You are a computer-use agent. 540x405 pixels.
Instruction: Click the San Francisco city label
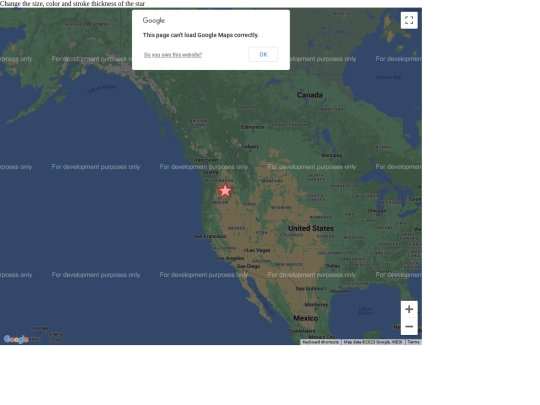pos(210,236)
